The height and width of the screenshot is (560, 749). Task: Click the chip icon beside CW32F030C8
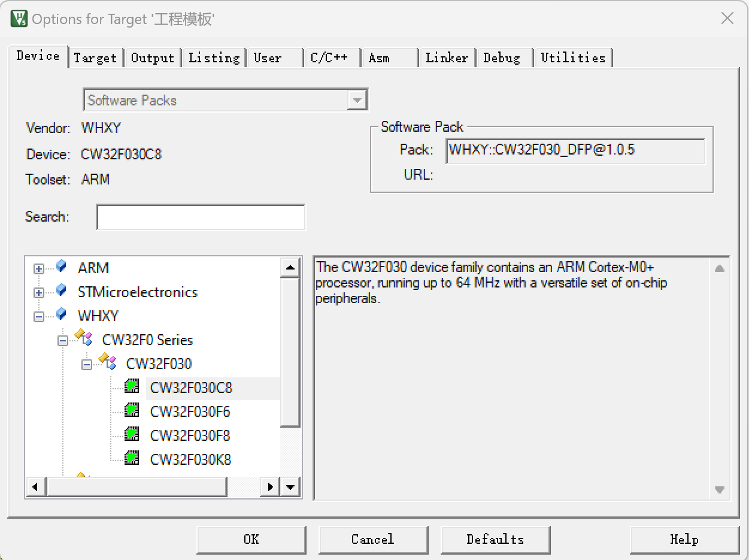tap(132, 387)
